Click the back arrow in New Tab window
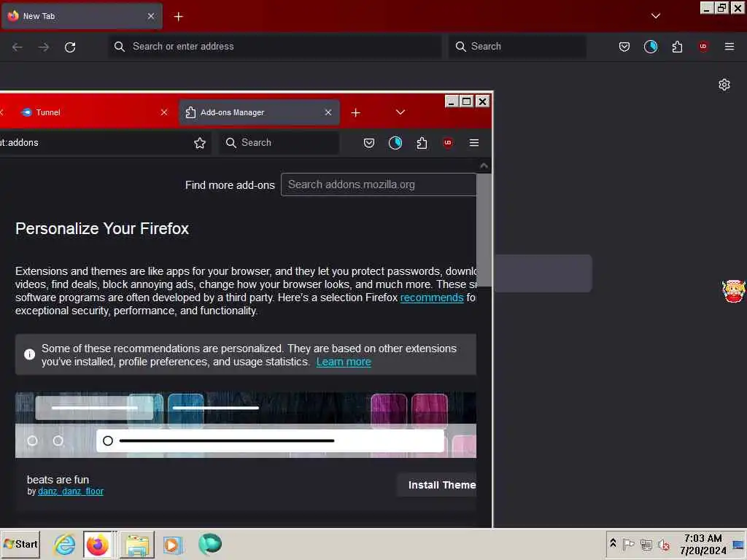The image size is (747, 560). [x=18, y=47]
